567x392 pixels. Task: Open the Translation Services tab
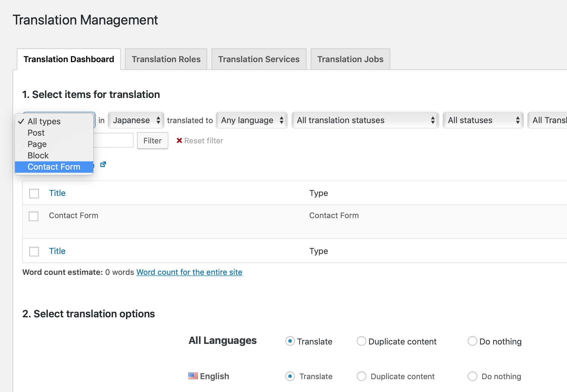(259, 59)
